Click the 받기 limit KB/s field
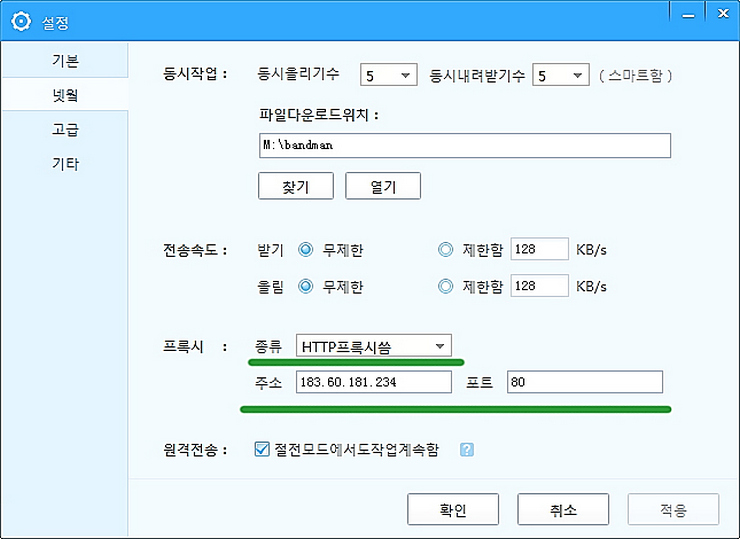The image size is (740, 539). pyautogui.click(x=539, y=249)
